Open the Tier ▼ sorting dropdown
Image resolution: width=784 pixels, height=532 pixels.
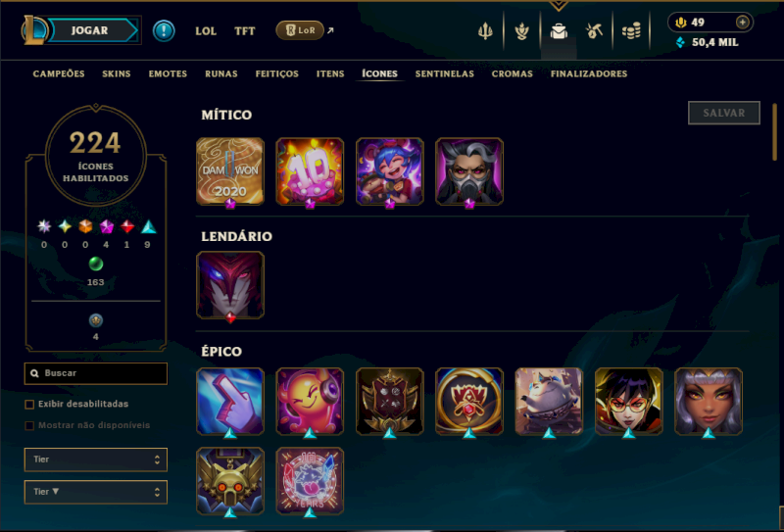[x=95, y=492]
